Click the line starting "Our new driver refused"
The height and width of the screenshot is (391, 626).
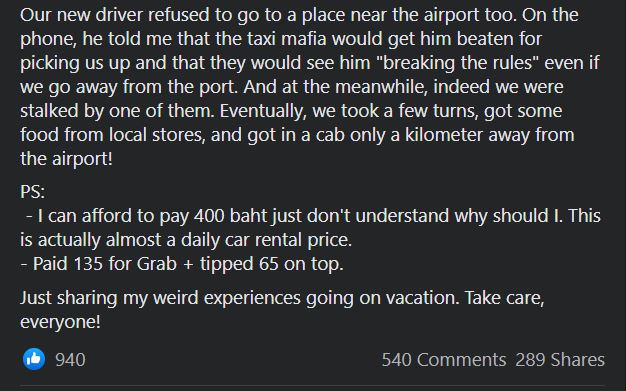click(299, 15)
